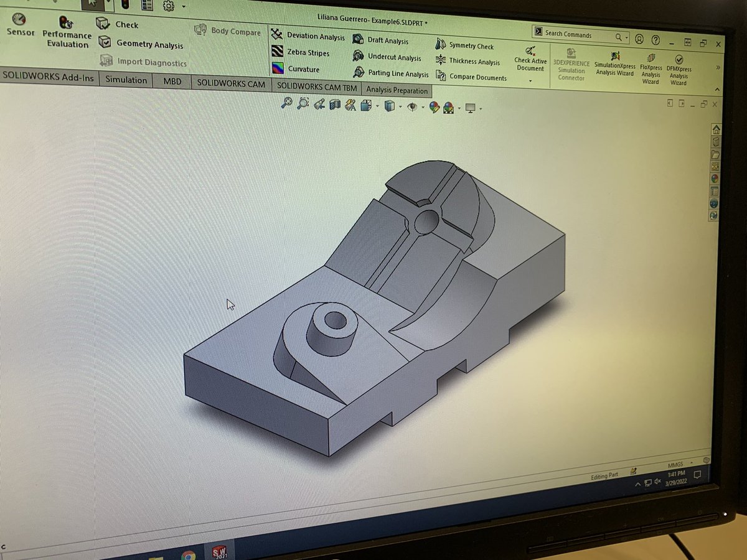The height and width of the screenshot is (560, 747).
Task: Expand Display Style dropdown arrow
Action: click(400, 107)
